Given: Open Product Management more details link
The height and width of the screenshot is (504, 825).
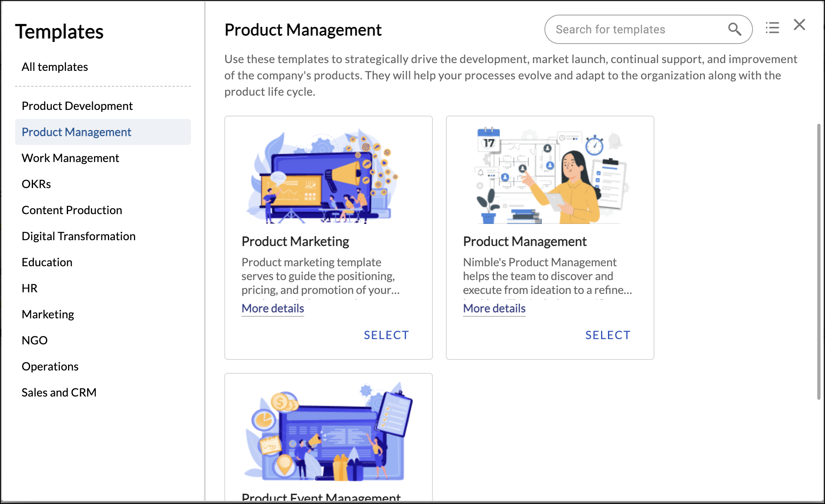Looking at the screenshot, I should [x=494, y=308].
